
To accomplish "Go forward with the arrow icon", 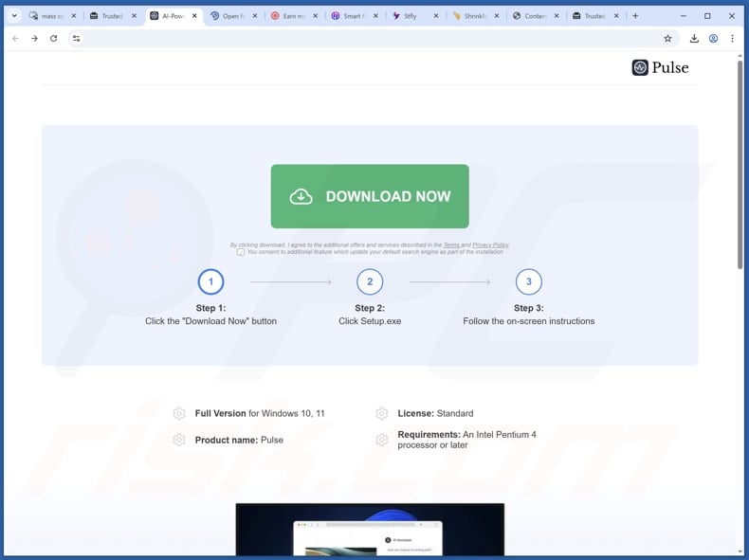I will click(34, 38).
